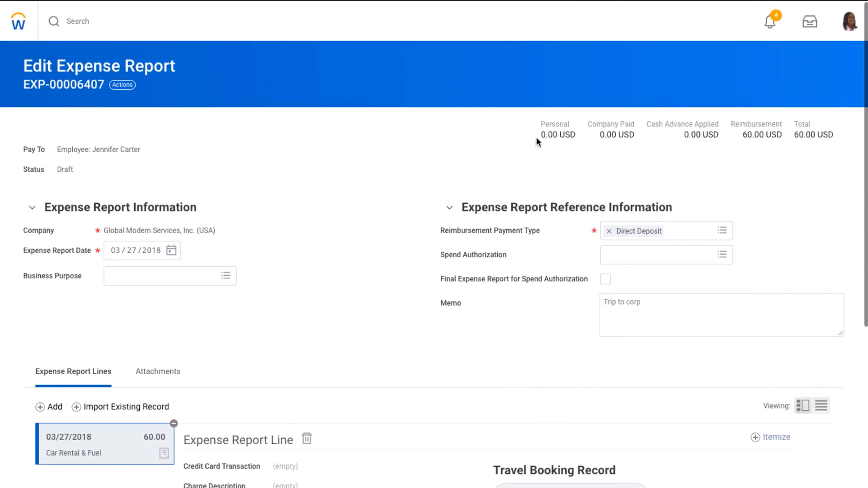Viewport: 868px width, 488px height.
Task: Click the Travel Booking Record heading
Action: click(554, 470)
